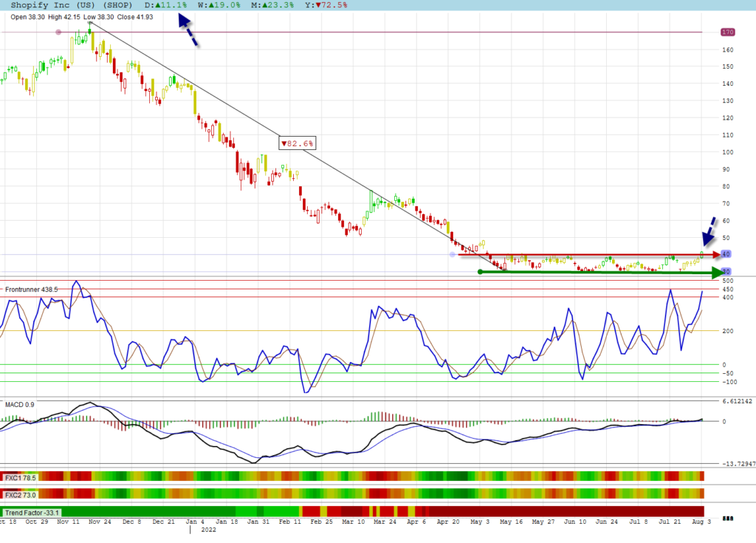Viewport: 756px width, 543px height.
Task: Click the 200 level on the Frontrunner axis
Action: (x=728, y=331)
